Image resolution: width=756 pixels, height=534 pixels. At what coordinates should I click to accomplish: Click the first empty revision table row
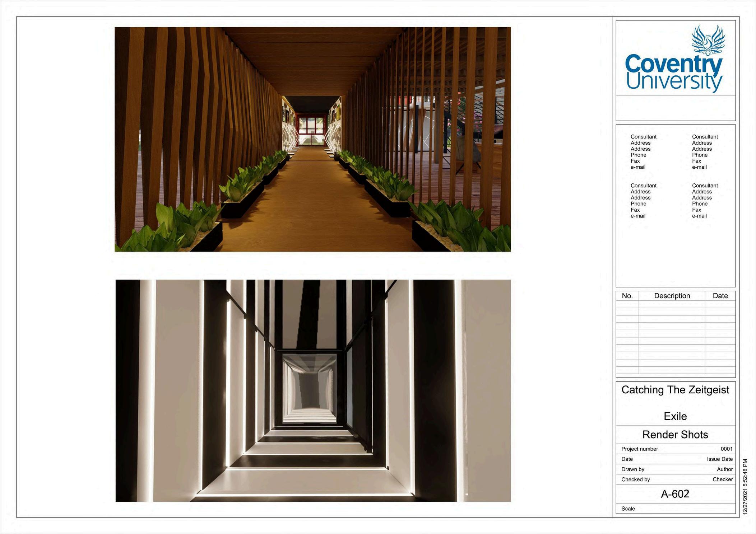coord(672,304)
